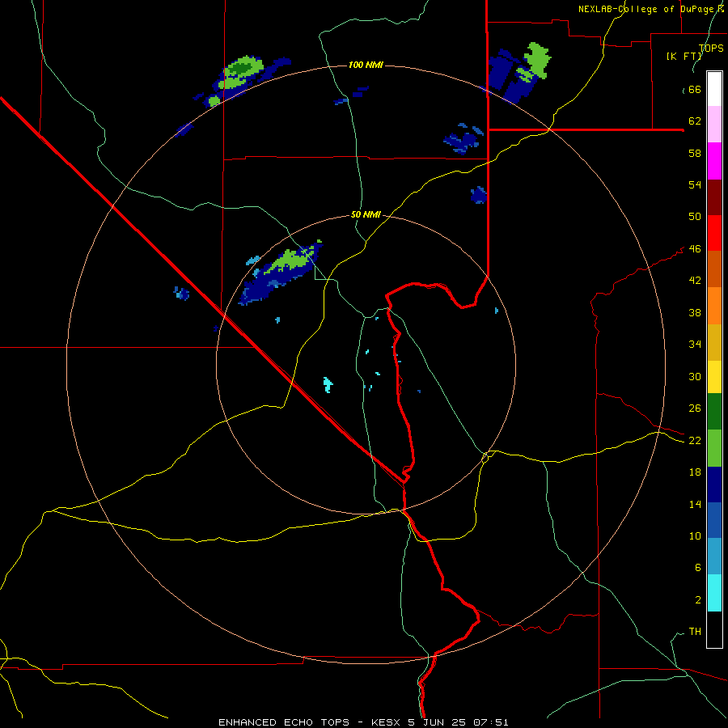Click the 'TOPS' legend heading
The height and width of the screenshot is (728, 728).
click(711, 49)
